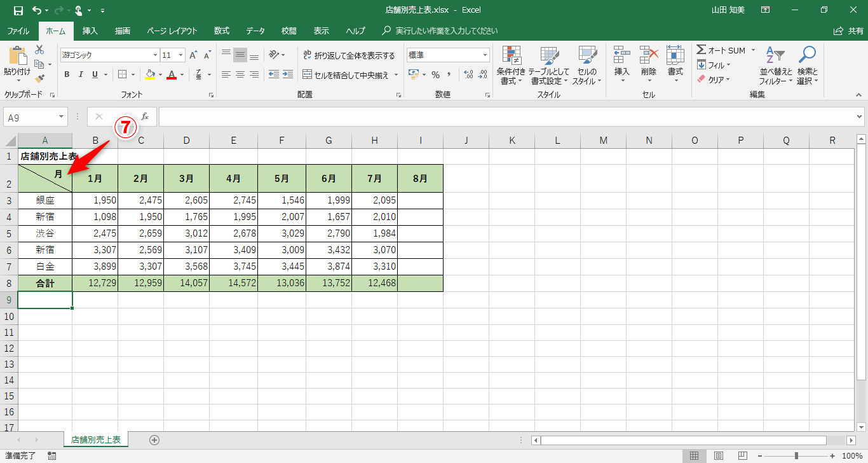
Task: Click the Paste clipboard icon
Action: pos(17,56)
